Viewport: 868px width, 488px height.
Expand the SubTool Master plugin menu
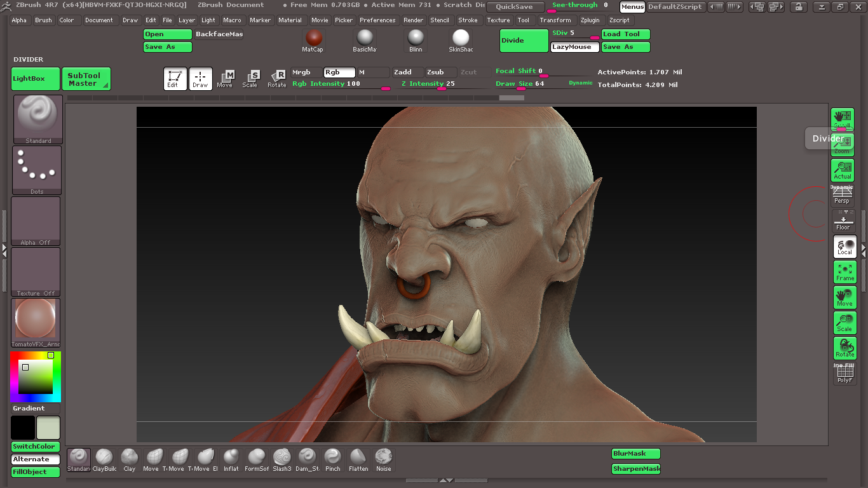pyautogui.click(x=86, y=79)
